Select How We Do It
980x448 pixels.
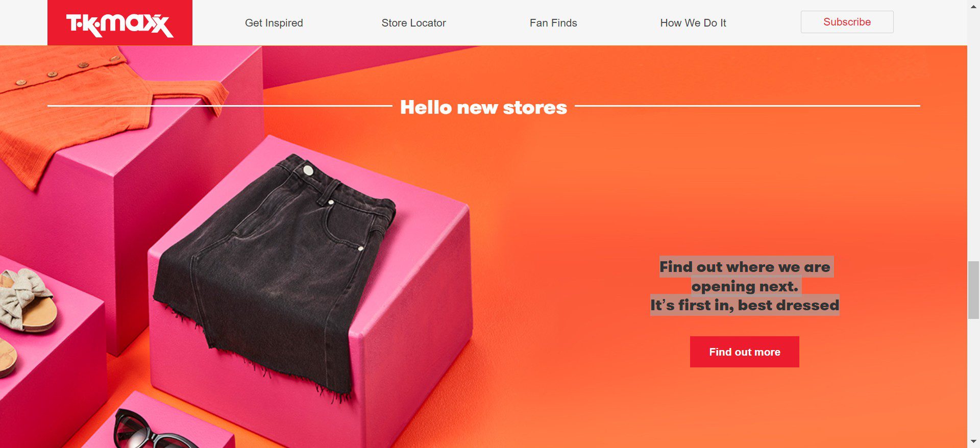click(x=693, y=23)
